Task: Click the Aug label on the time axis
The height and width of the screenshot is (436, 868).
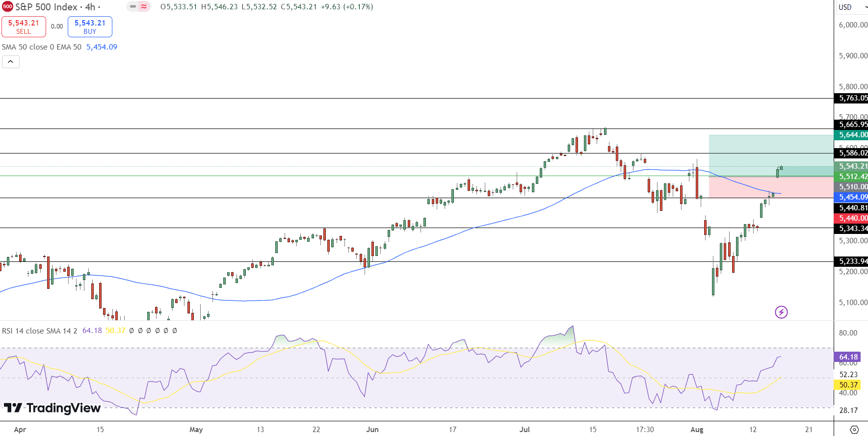Action: pos(697,430)
